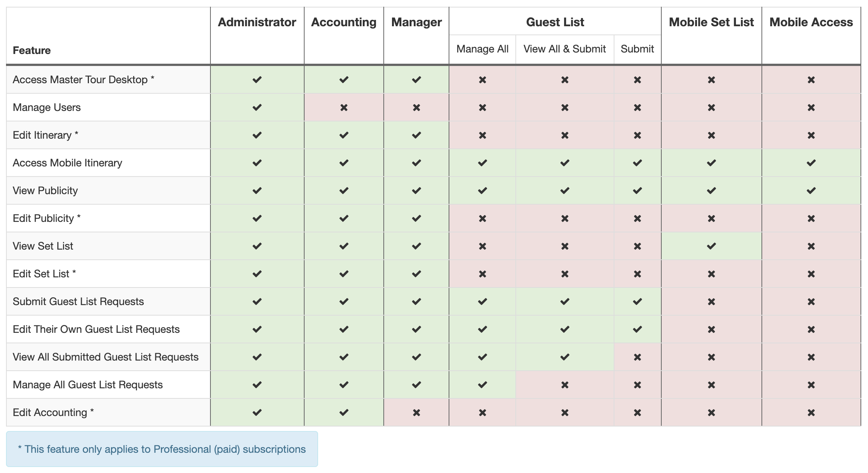
Task: Click the Accounting column header
Action: coord(344,22)
